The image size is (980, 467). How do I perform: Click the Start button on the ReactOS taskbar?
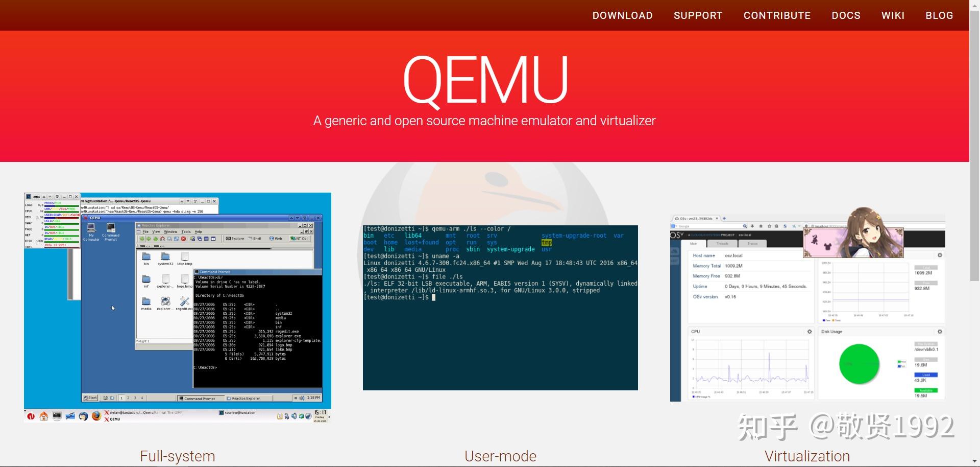pyautogui.click(x=90, y=398)
